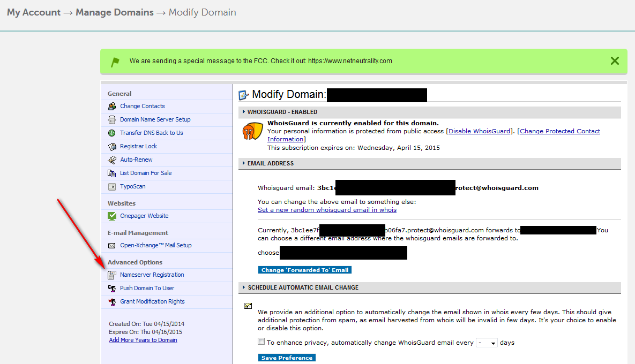This screenshot has width=635, height=364.
Task: Click the Registrar Lock icon
Action: 112,147
